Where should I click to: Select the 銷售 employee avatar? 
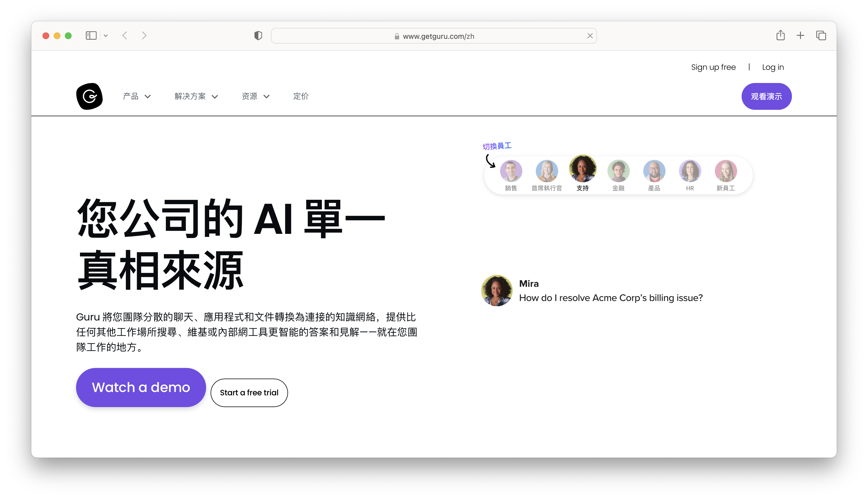(x=511, y=171)
